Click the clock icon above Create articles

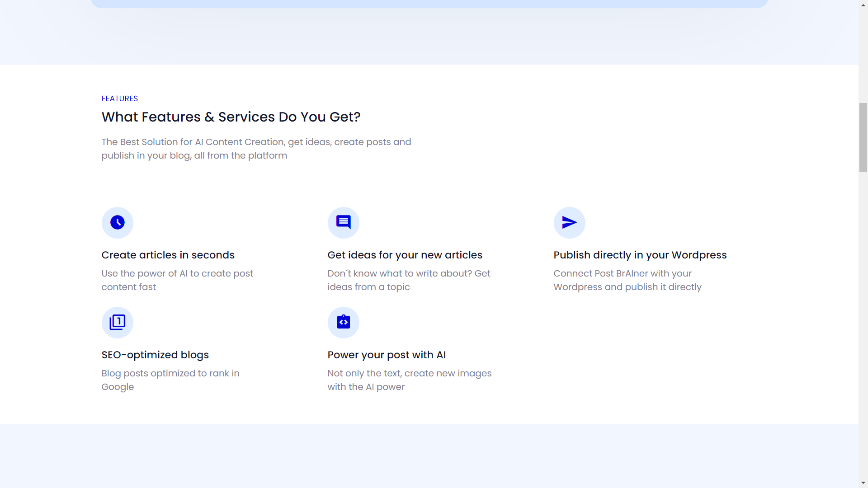coord(118,222)
